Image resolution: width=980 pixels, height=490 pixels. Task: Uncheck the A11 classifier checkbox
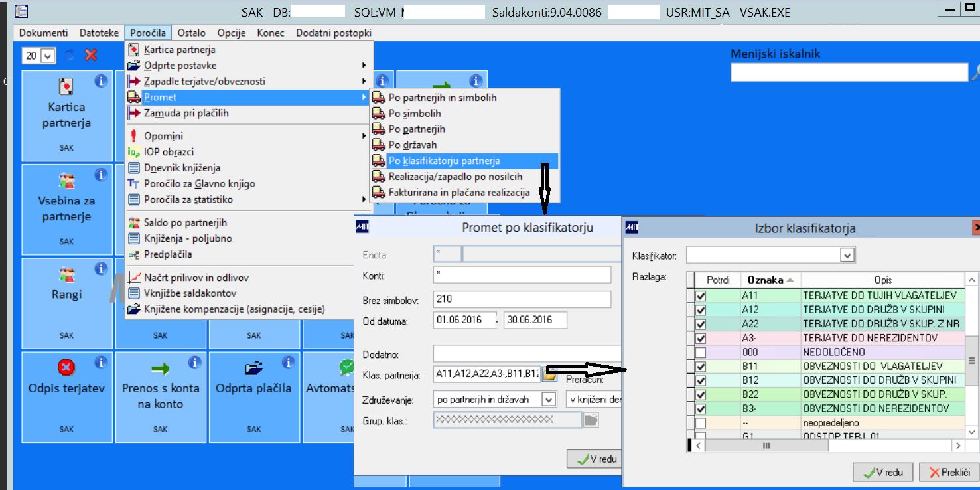(x=701, y=295)
